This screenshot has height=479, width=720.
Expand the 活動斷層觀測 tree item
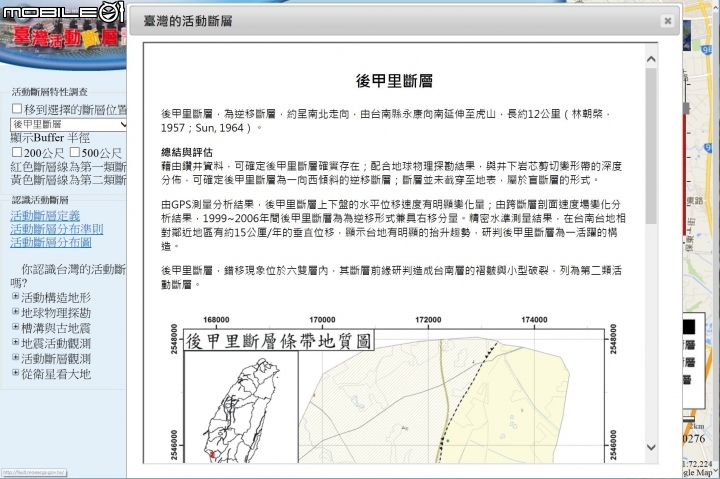[15, 357]
